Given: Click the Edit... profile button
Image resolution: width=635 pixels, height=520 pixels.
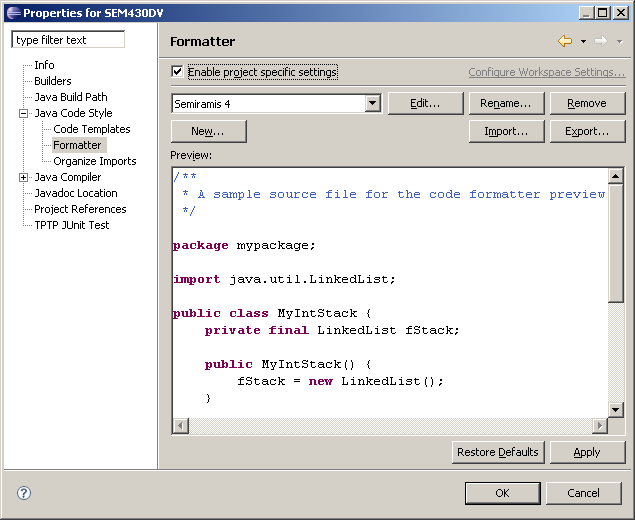Looking at the screenshot, I should (425, 103).
